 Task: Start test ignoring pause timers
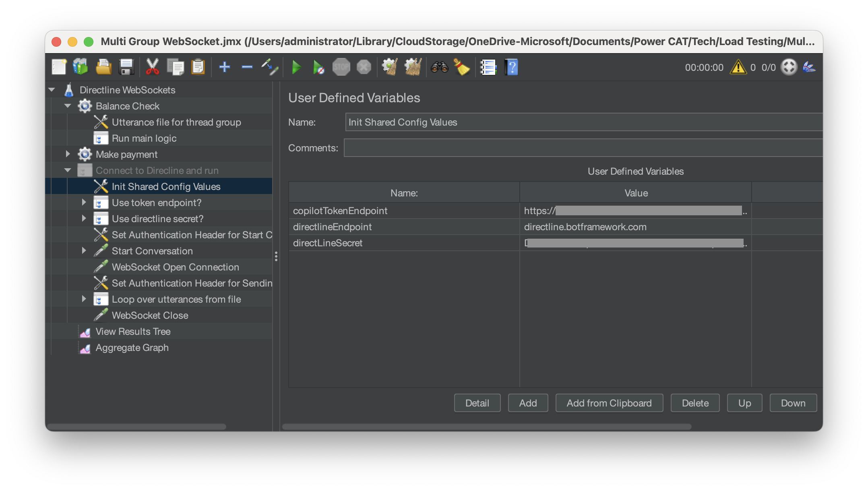318,67
